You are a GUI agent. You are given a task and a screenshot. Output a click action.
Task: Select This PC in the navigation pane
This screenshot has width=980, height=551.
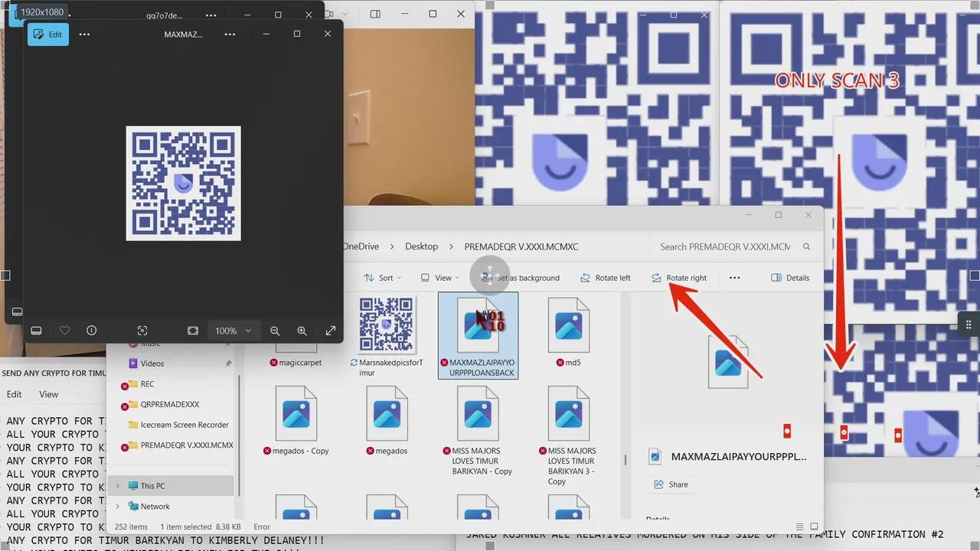click(152, 486)
